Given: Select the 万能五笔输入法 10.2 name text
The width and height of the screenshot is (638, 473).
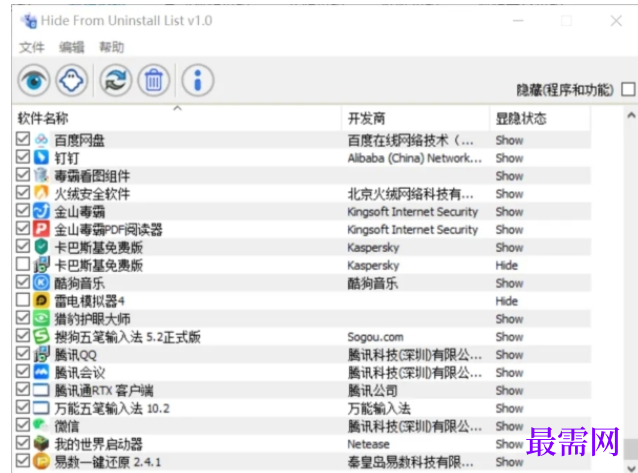Looking at the screenshot, I should (112, 408).
